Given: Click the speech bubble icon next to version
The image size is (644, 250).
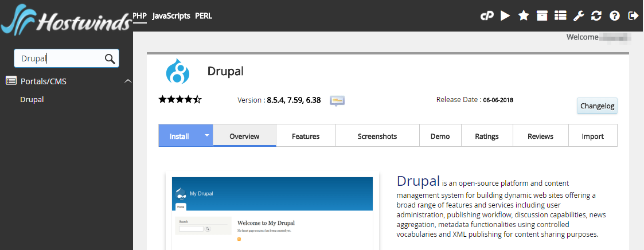Looking at the screenshot, I should (337, 100).
